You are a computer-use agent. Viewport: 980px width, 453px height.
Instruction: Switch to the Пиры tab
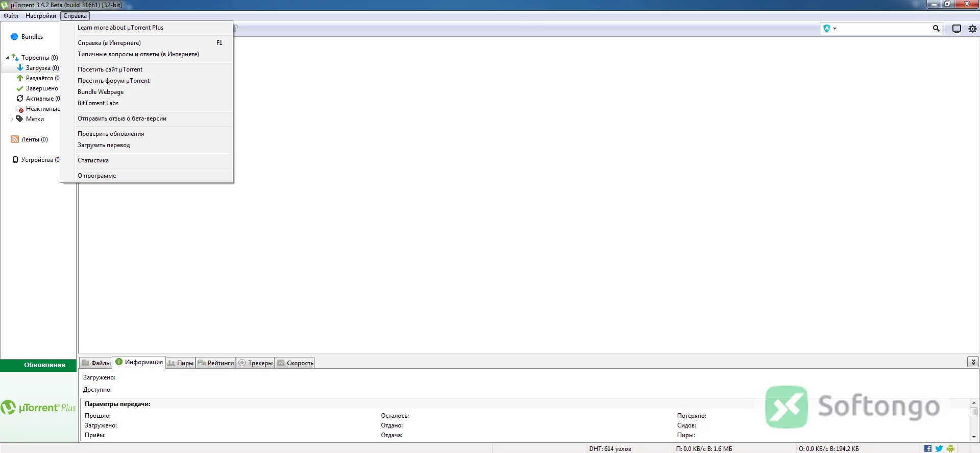click(180, 363)
